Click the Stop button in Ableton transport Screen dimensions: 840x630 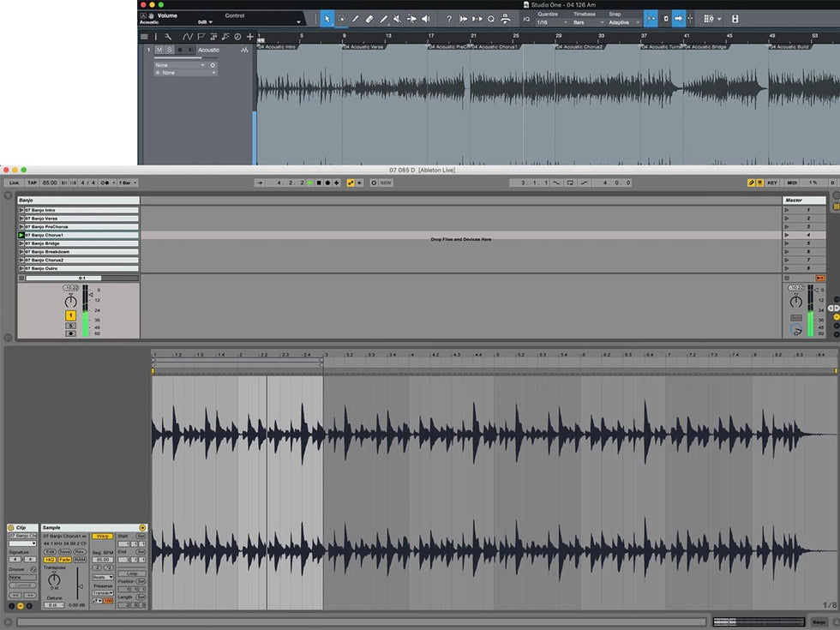click(x=318, y=183)
